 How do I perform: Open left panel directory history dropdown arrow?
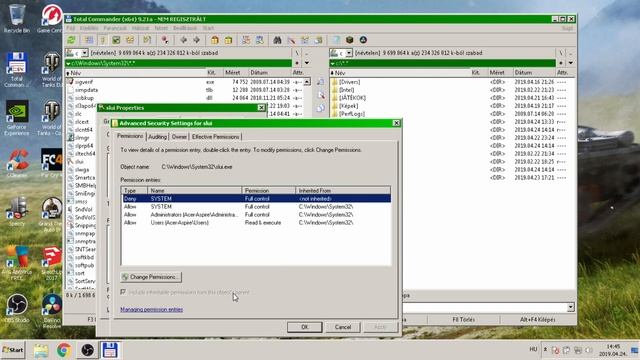(307, 63)
